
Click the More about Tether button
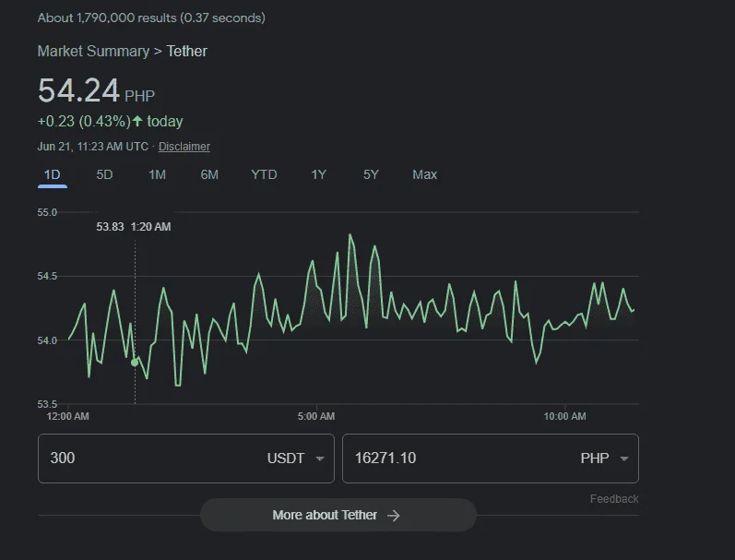point(338,515)
